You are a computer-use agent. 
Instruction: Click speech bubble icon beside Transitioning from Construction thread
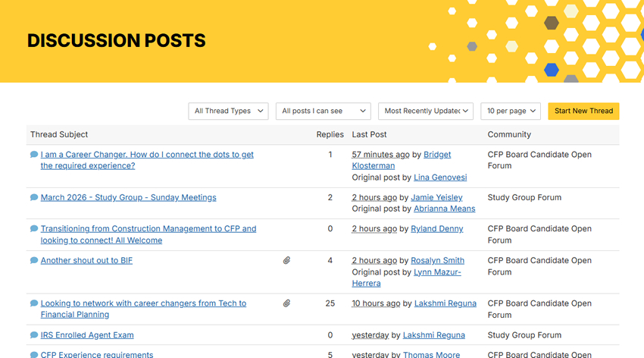click(34, 229)
